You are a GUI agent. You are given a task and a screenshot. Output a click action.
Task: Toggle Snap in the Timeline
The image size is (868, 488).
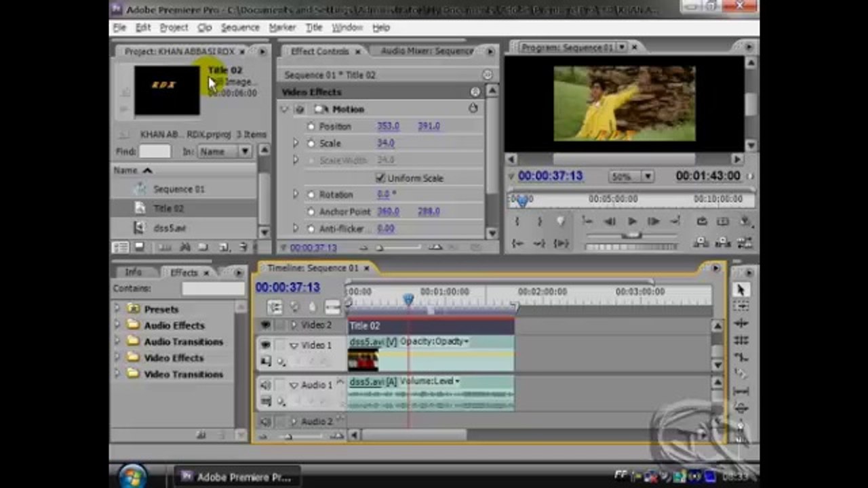tap(275, 307)
